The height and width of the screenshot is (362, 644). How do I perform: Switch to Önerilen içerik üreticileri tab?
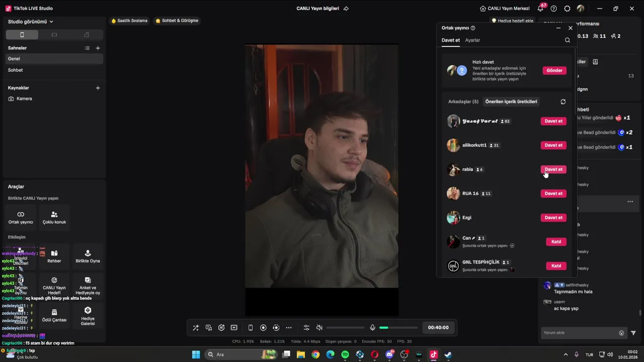511,102
